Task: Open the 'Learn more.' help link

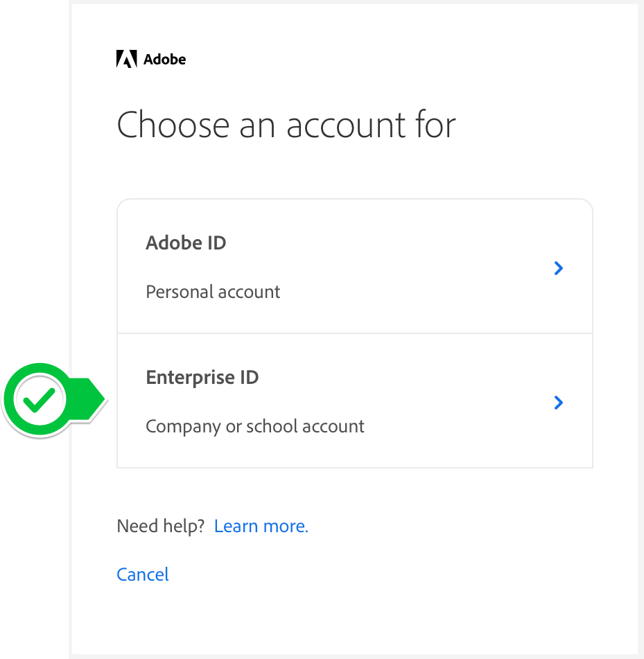Action: click(x=261, y=526)
